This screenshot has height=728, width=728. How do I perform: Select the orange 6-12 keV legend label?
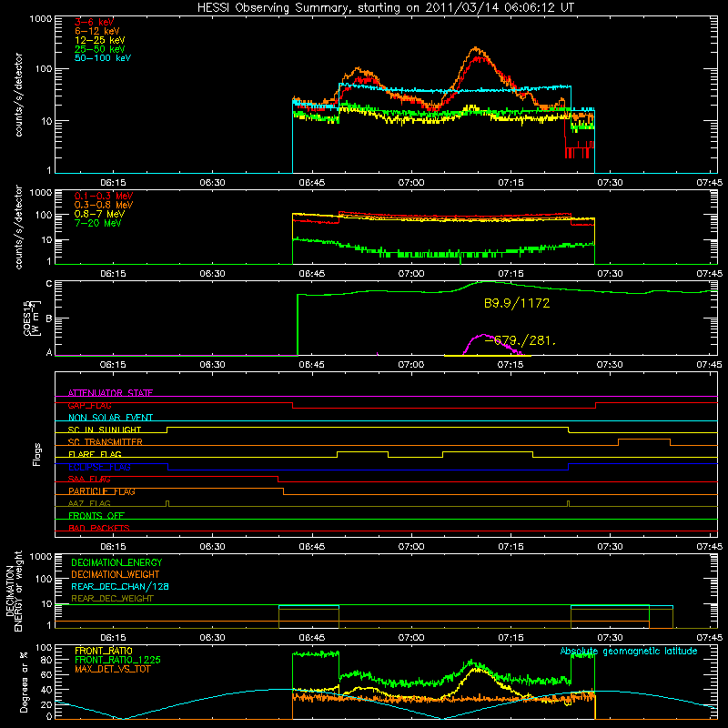[96, 31]
